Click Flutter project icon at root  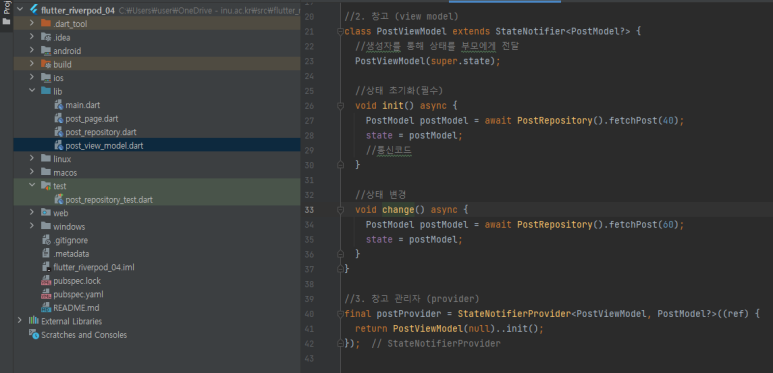click(34, 9)
